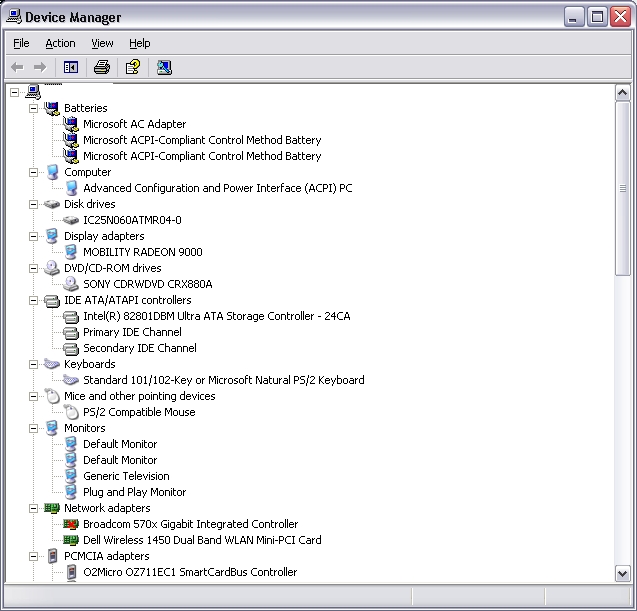Collapse the Network adapters category
The width and height of the screenshot is (637, 611).
(x=33, y=508)
